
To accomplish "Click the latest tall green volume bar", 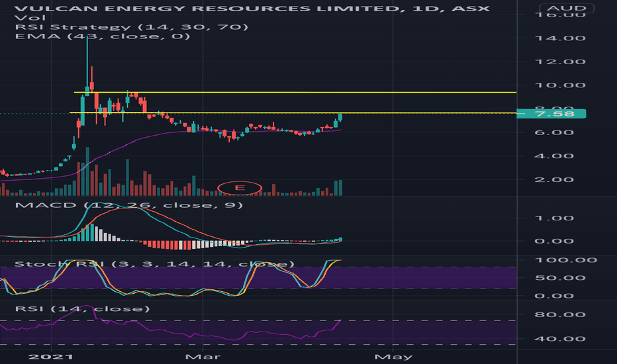I will click(340, 188).
